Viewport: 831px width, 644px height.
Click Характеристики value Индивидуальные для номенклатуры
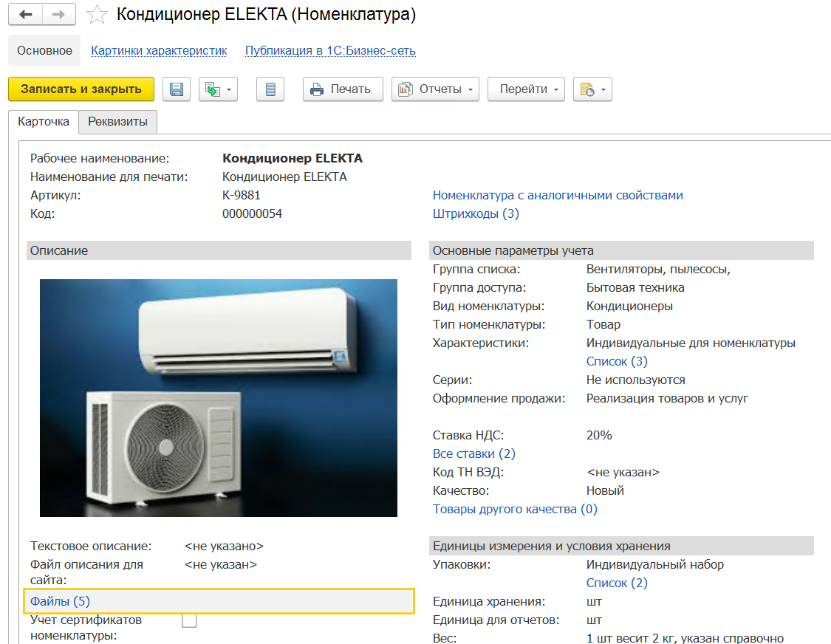click(x=691, y=343)
